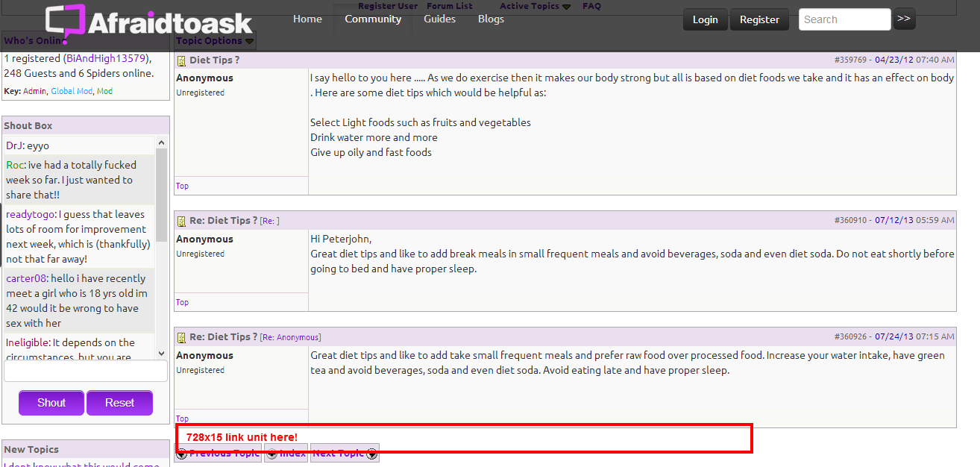Click 'Anonymous' author of post #359769

tap(204, 78)
